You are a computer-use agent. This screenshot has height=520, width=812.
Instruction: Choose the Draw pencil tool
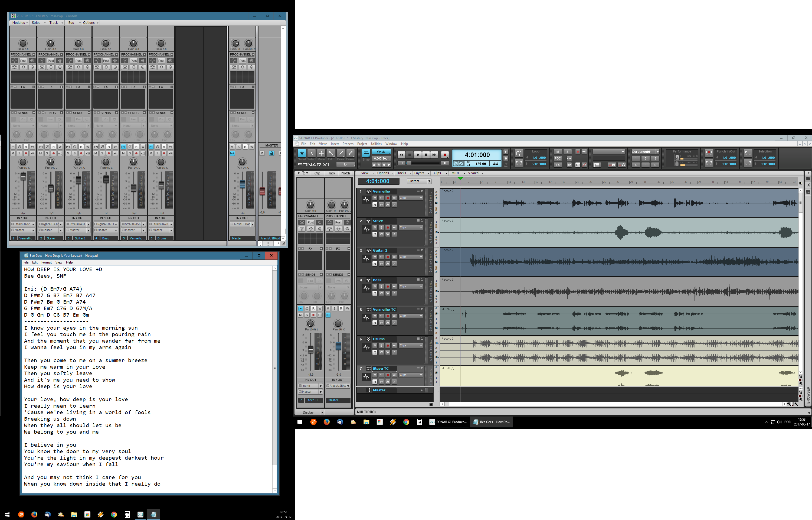[341, 153]
